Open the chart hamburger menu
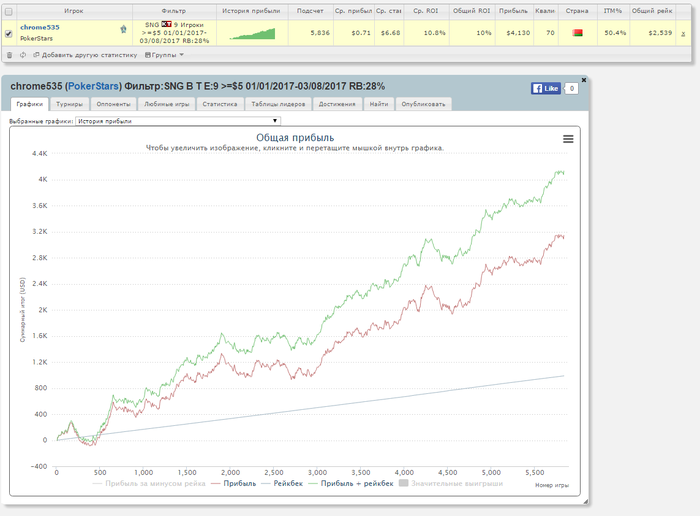This screenshot has height=516, width=700. (x=568, y=139)
